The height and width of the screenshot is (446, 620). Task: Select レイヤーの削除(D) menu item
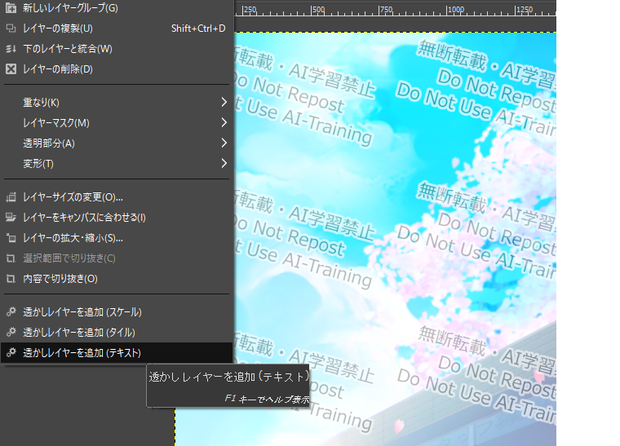(117, 69)
